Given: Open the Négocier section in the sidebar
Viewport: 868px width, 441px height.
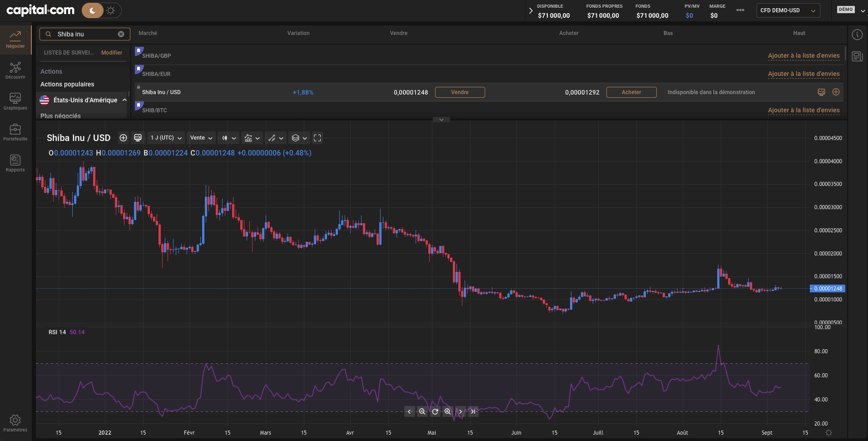Looking at the screenshot, I should pos(15,40).
